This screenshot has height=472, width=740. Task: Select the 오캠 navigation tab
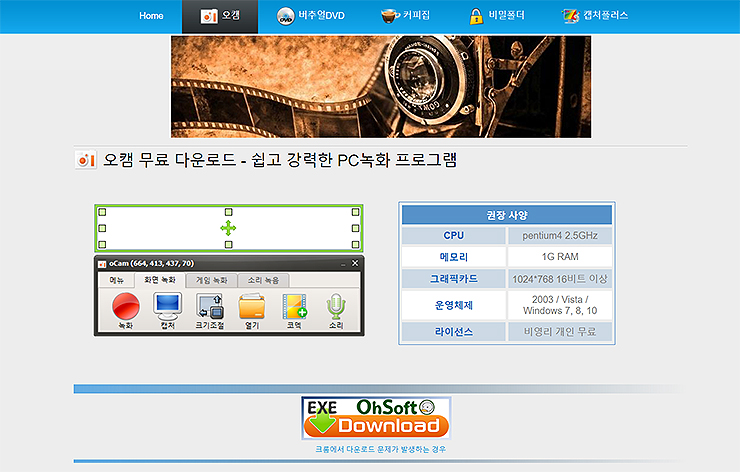point(220,17)
